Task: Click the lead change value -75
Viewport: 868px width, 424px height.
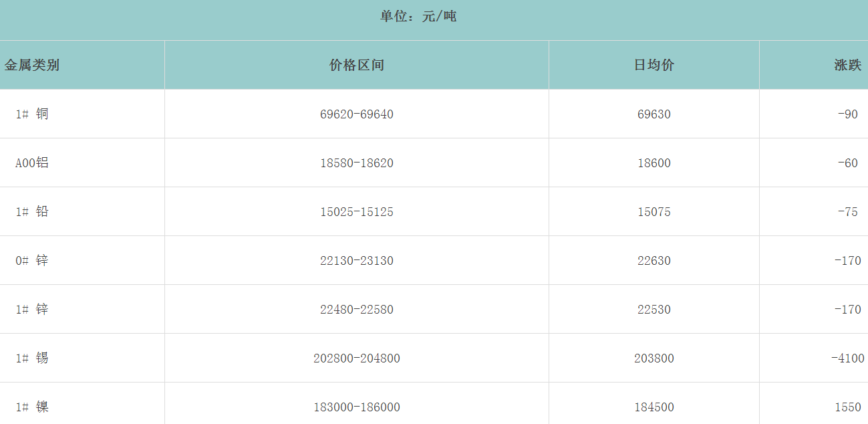Action: [x=849, y=211]
